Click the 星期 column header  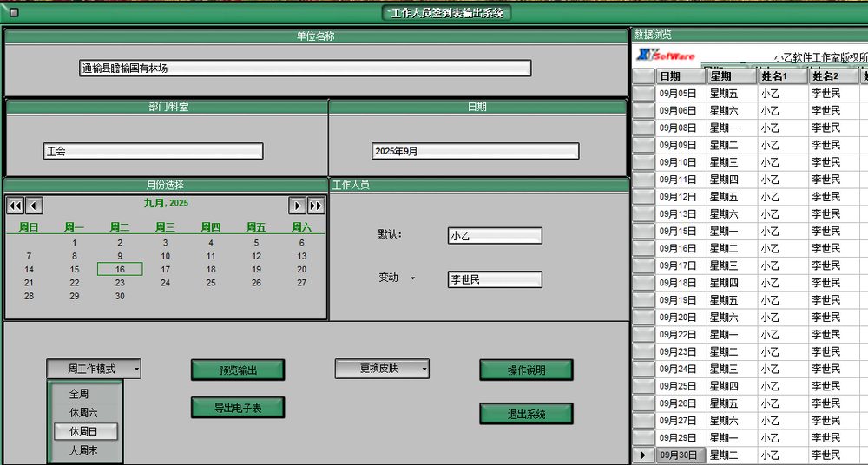pyautogui.click(x=732, y=76)
